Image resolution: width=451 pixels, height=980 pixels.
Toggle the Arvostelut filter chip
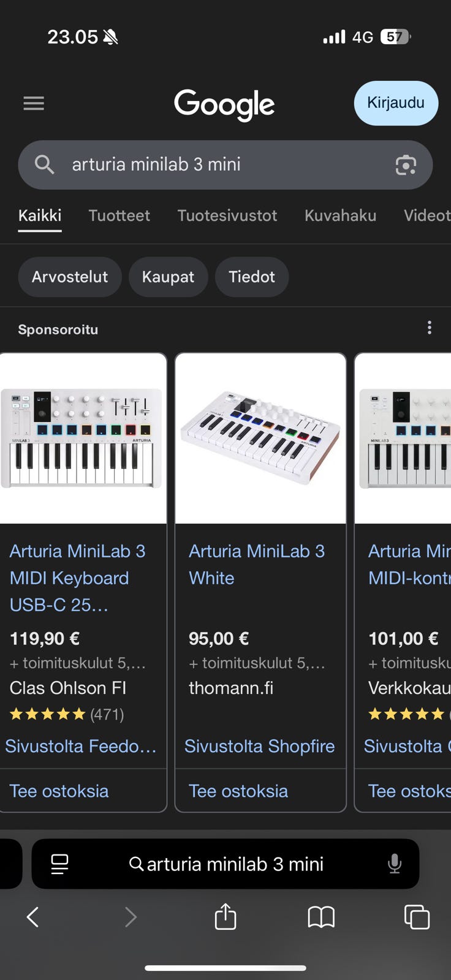pos(69,277)
